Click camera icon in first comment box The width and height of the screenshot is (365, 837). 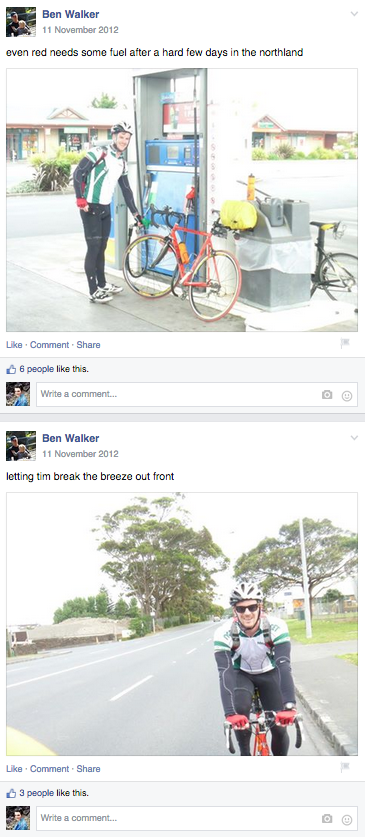(x=327, y=394)
